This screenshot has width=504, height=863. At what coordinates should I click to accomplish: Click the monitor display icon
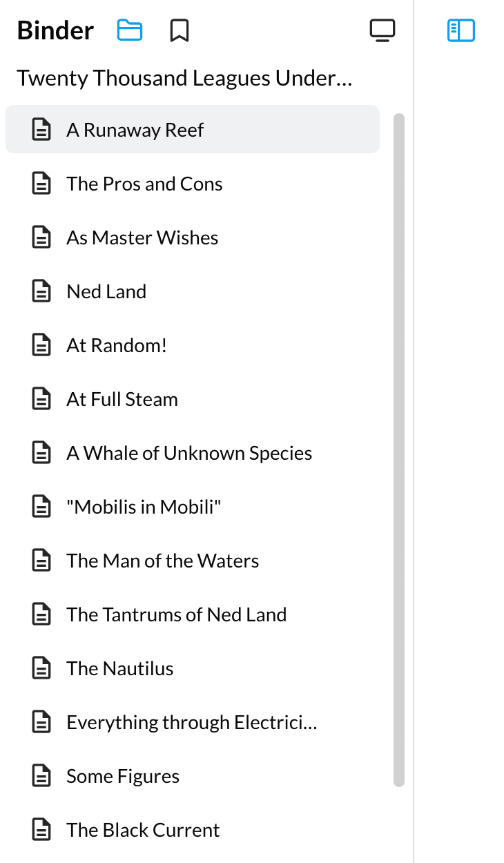point(382,30)
